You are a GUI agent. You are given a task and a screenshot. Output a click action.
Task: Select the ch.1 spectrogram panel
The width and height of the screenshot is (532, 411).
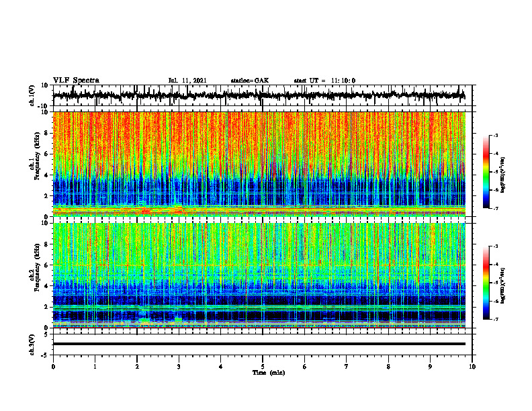pyautogui.click(x=259, y=164)
